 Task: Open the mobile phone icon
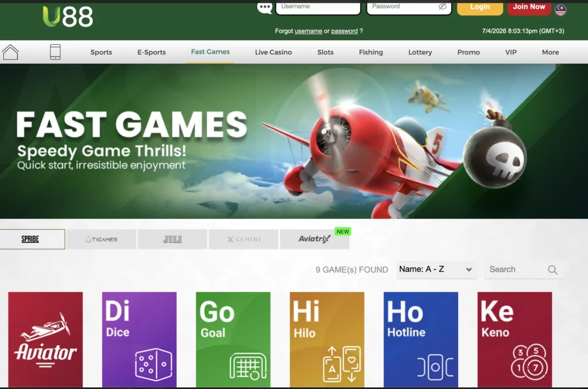click(x=55, y=52)
